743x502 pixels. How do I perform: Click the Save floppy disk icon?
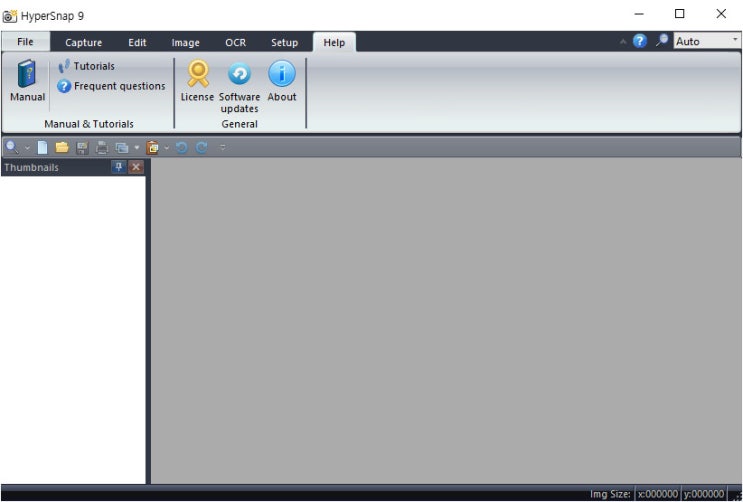[x=82, y=148]
